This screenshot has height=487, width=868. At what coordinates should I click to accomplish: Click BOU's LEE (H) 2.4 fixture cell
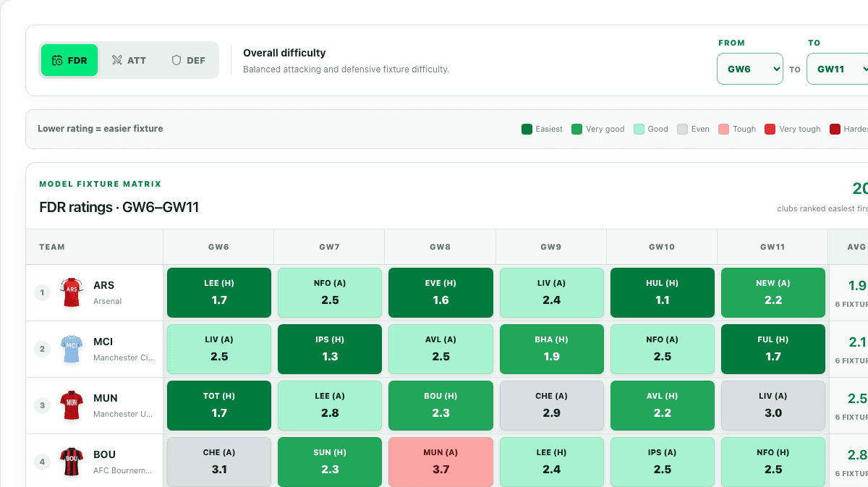point(551,462)
